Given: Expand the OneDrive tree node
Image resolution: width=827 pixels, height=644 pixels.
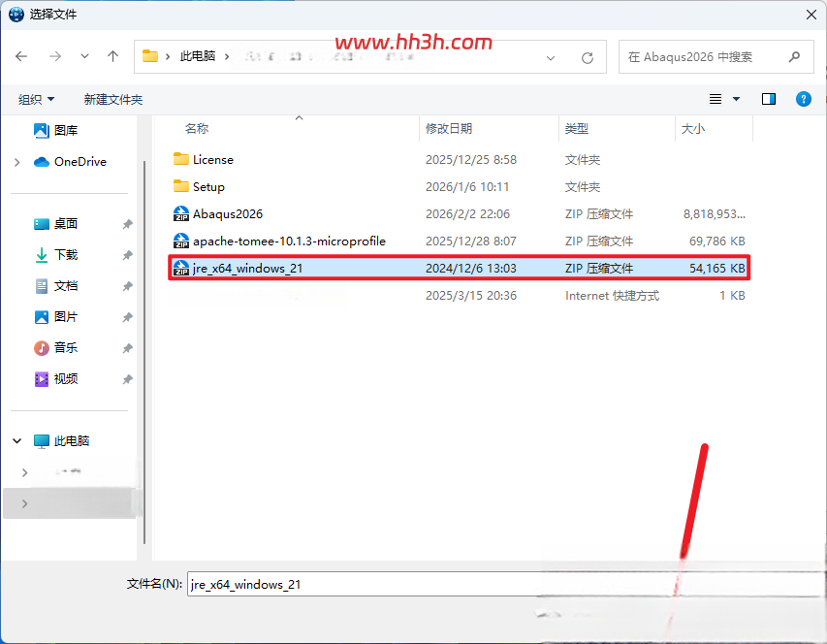Looking at the screenshot, I should [x=16, y=162].
